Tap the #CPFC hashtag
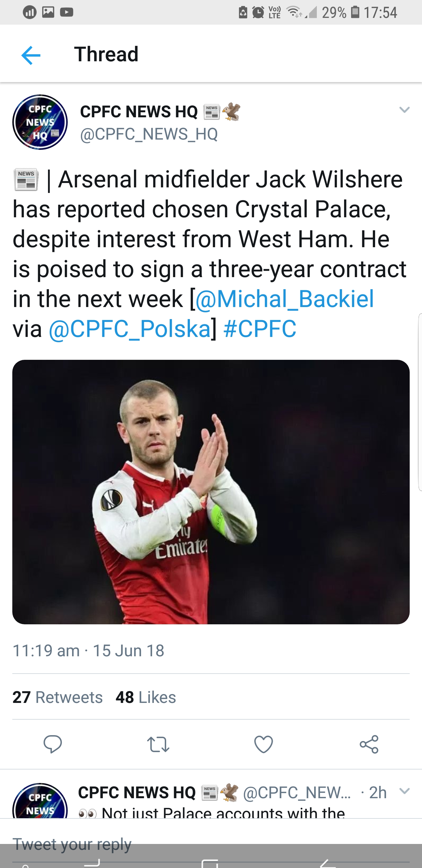 (x=260, y=328)
